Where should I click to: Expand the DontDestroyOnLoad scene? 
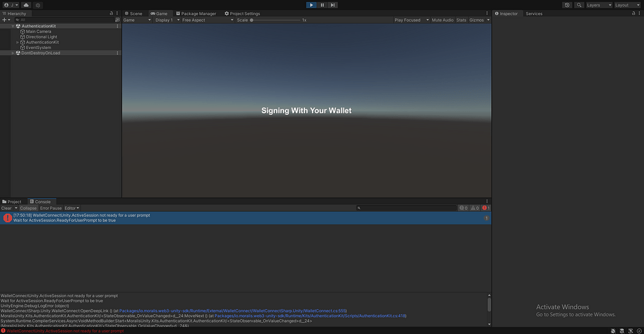[13, 53]
